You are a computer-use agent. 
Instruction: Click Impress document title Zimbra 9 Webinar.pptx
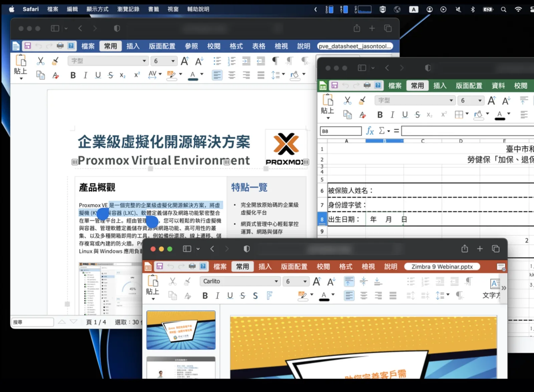click(x=442, y=267)
